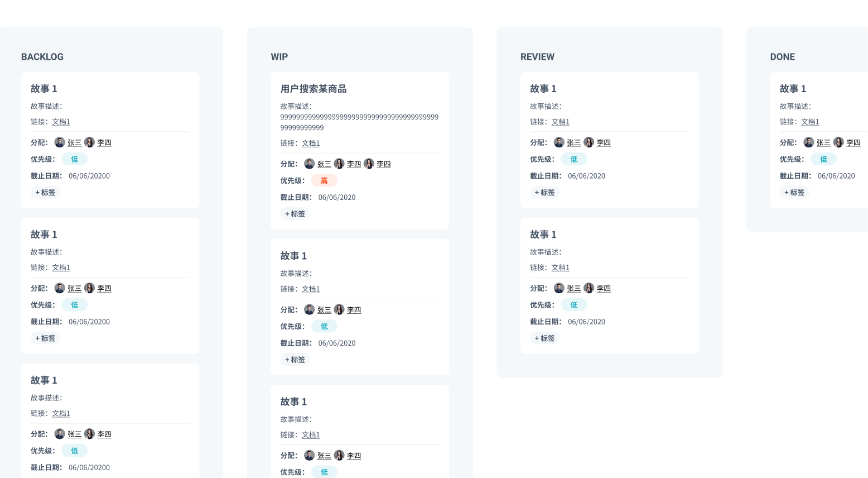Select the WIP column header

[279, 57]
